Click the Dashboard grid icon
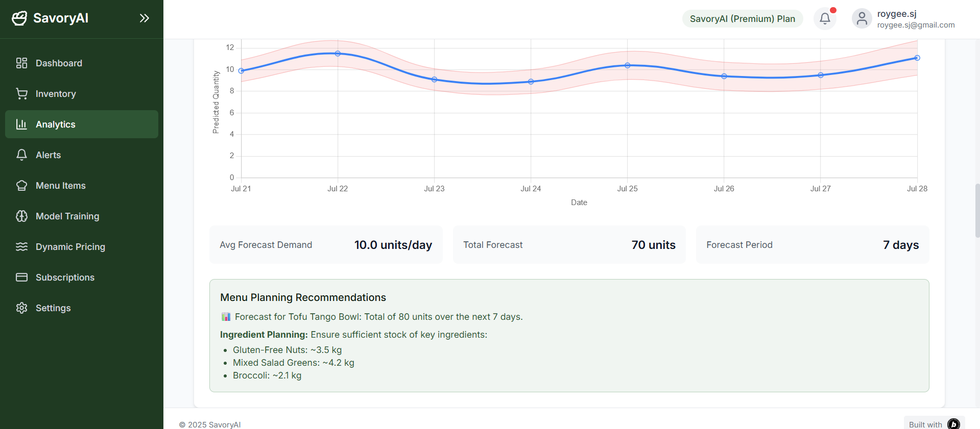Viewport: 980px width, 429px height. pos(21,63)
